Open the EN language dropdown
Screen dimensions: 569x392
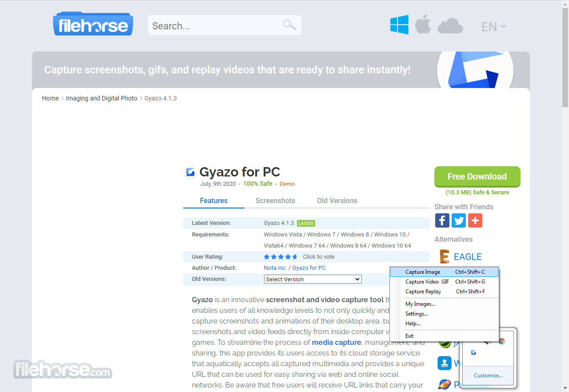tap(493, 27)
